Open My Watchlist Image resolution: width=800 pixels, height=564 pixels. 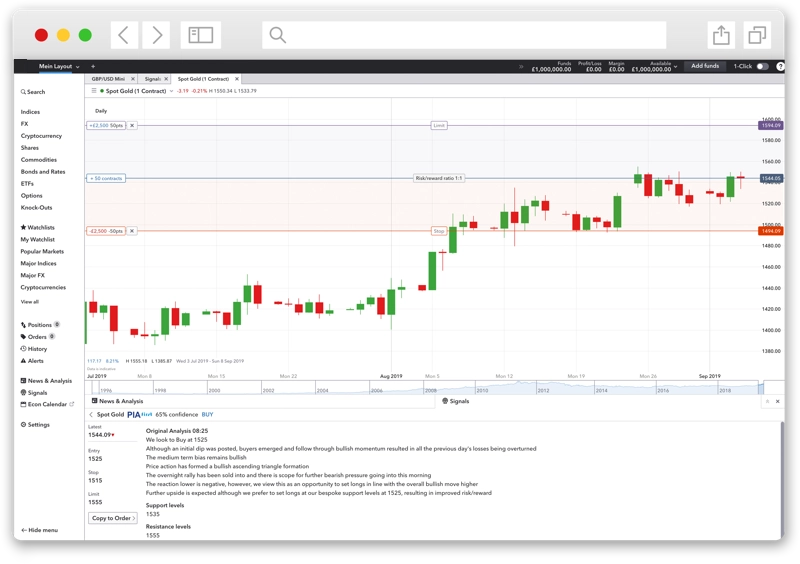coord(37,239)
